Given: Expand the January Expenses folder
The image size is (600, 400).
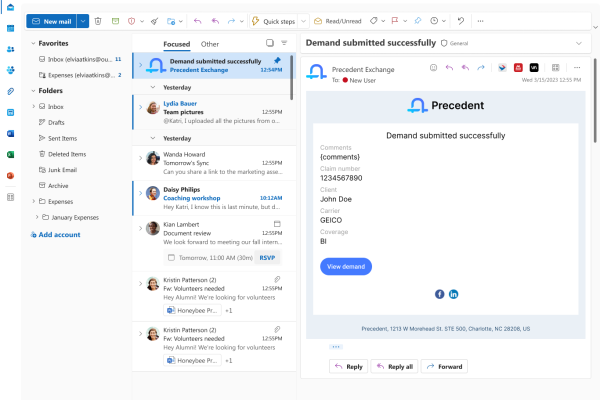Looking at the screenshot, I should tap(37, 217).
